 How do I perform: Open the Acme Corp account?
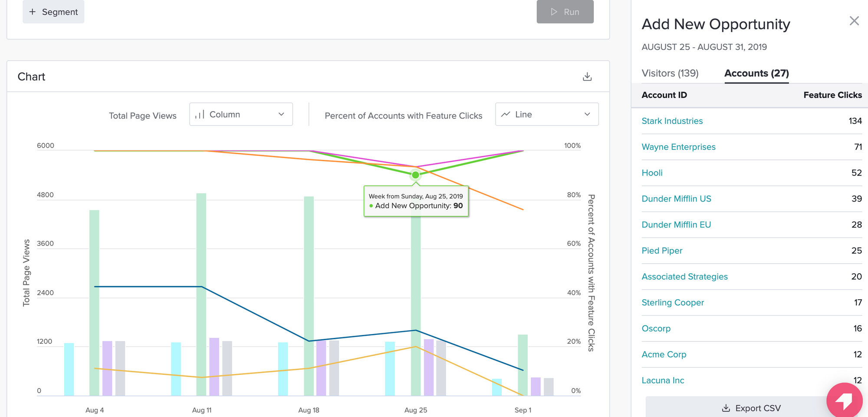coord(664,354)
